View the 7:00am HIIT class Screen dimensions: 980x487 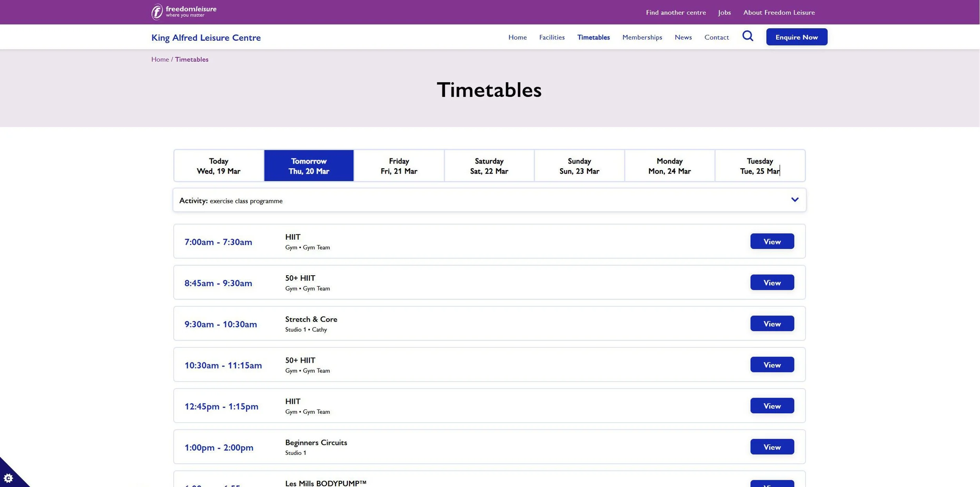772,242
